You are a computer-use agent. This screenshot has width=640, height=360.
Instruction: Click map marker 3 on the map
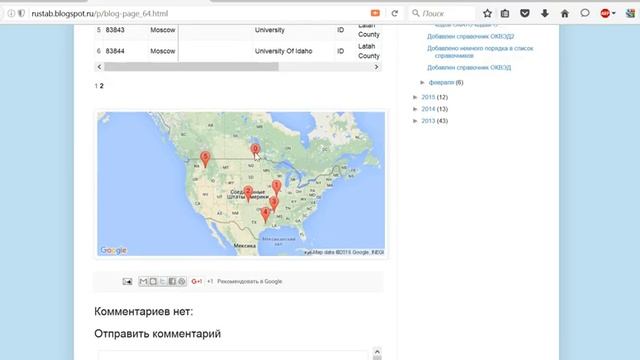274,204
